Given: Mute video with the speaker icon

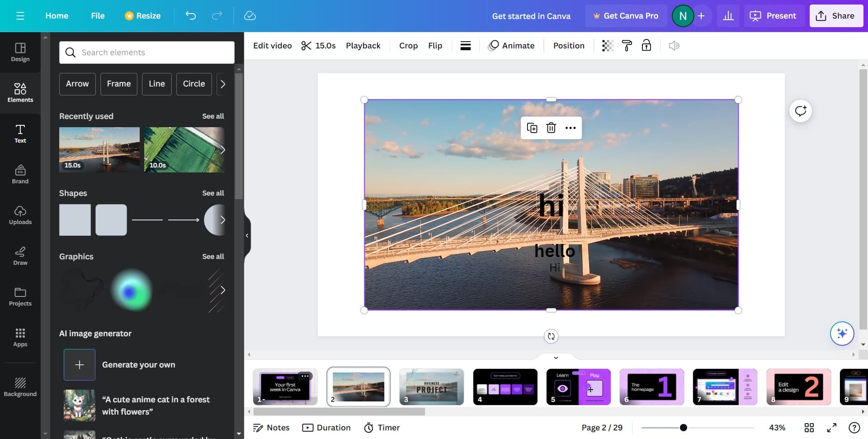Looking at the screenshot, I should [x=674, y=46].
